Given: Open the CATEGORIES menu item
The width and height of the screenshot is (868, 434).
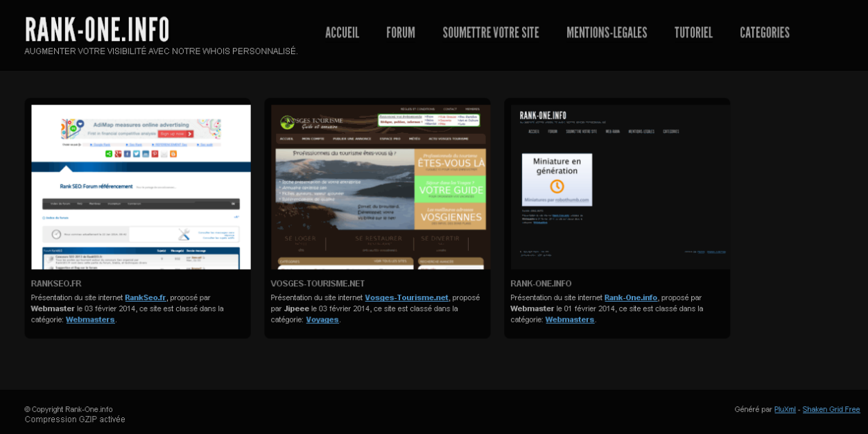Looking at the screenshot, I should coord(765,33).
